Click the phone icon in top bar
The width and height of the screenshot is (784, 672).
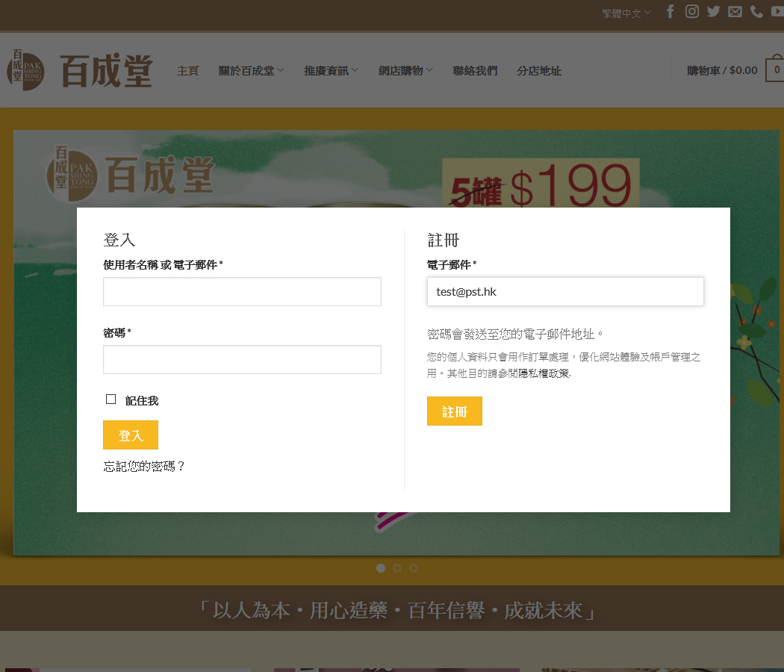coord(756,11)
